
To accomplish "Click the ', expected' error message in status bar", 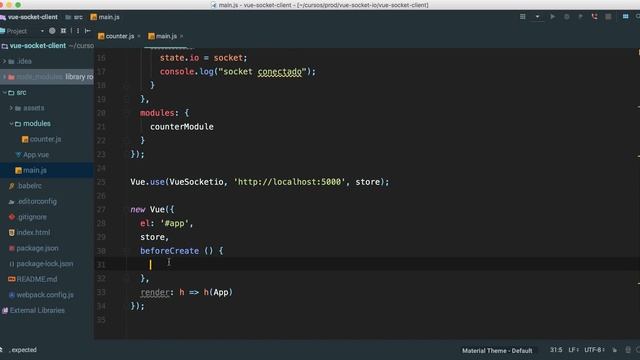I will 23,350.
